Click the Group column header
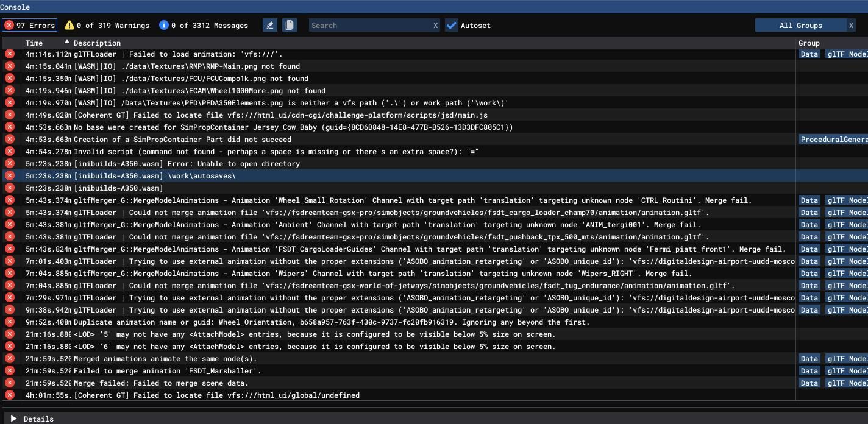This screenshot has width=868, height=424. click(x=809, y=43)
